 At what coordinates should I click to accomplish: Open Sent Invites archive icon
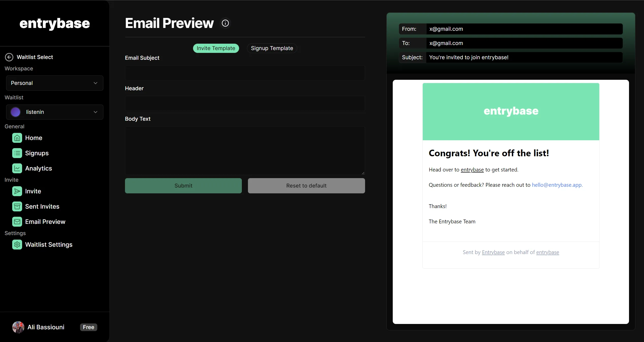click(17, 207)
